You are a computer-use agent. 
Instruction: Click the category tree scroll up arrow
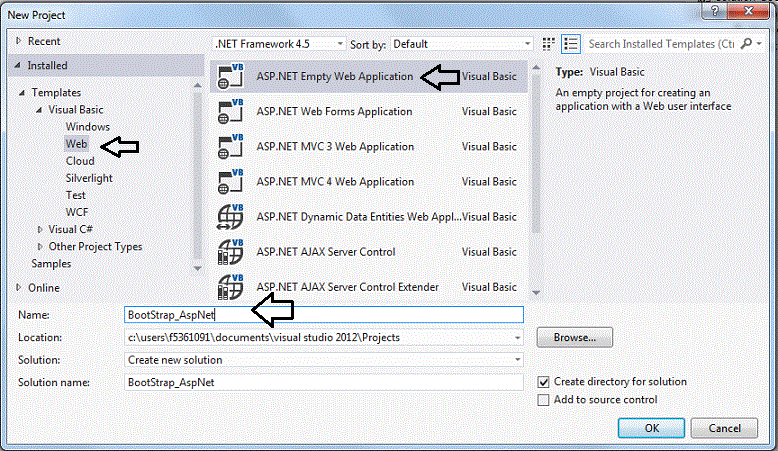[197, 85]
